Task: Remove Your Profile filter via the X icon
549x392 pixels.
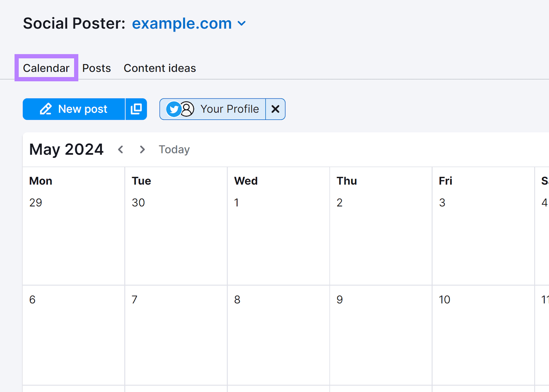Action: pyautogui.click(x=275, y=109)
